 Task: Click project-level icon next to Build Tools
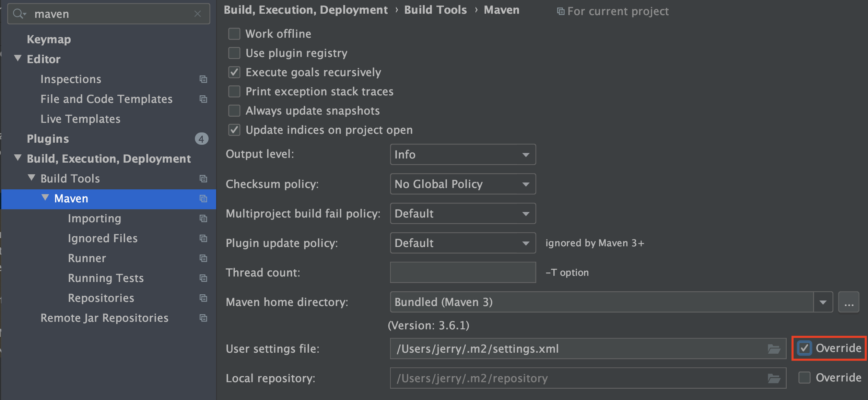click(x=203, y=179)
